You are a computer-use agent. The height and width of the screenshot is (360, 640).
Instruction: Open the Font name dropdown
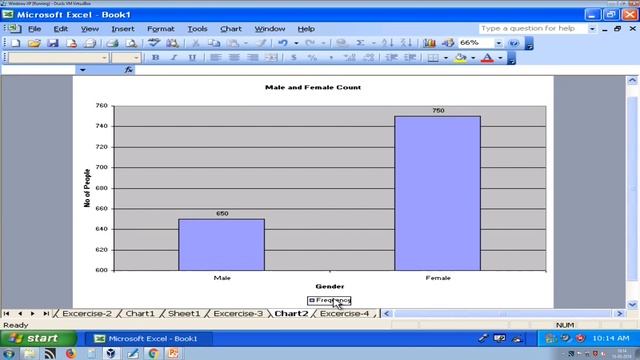click(104, 58)
